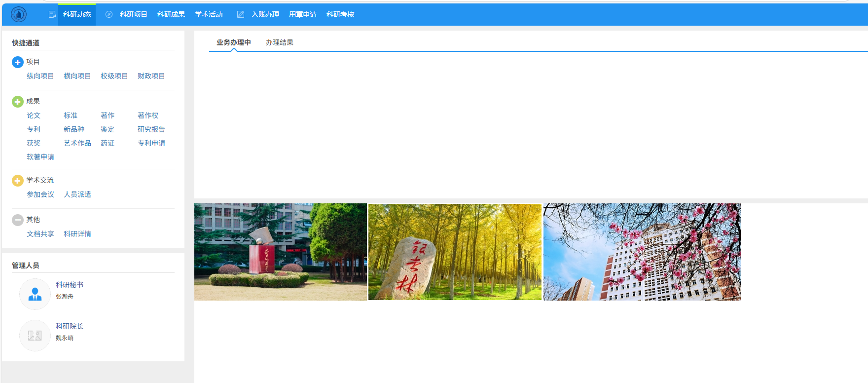Open the 文档共享 link
The width and height of the screenshot is (868, 383).
[40, 234]
